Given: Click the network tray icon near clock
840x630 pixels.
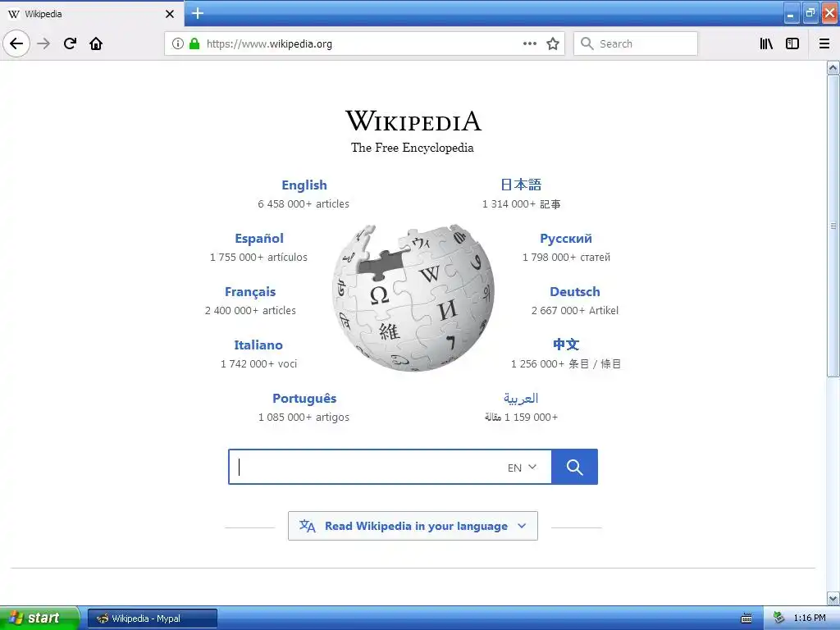Looking at the screenshot, I should pyautogui.click(x=779, y=618).
